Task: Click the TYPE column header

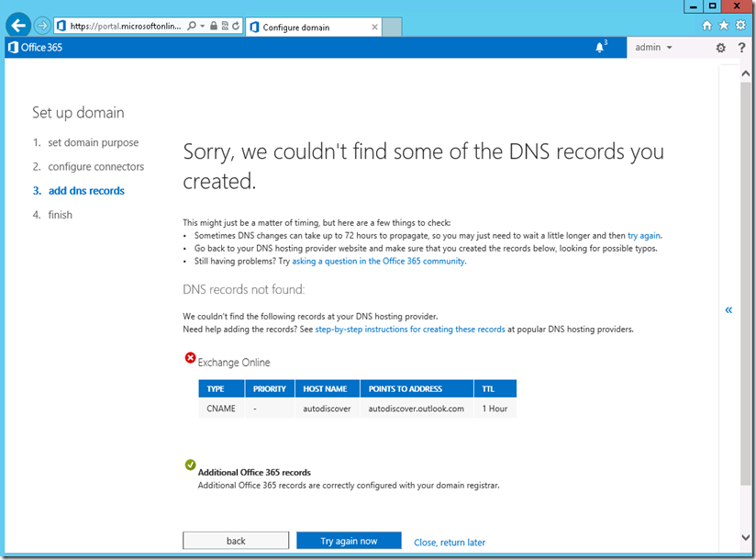Action: pyautogui.click(x=222, y=388)
